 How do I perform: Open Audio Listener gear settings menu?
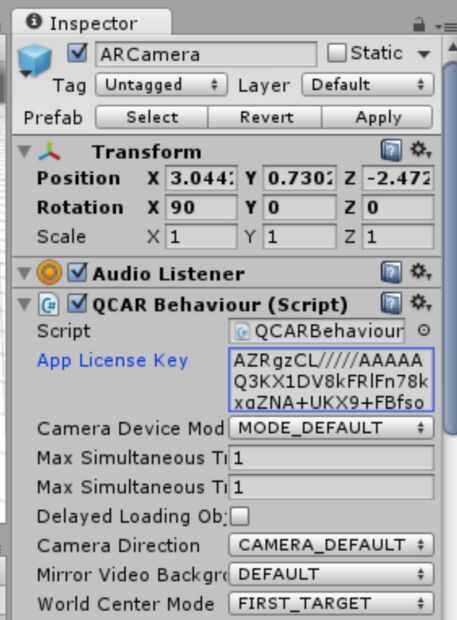pos(420,272)
